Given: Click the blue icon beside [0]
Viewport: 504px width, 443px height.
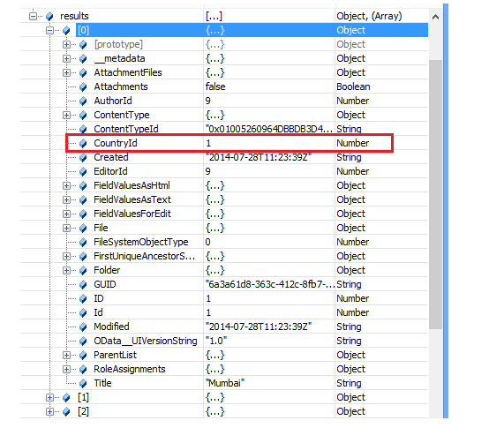Looking at the screenshot, I should pyautogui.click(x=66, y=30).
